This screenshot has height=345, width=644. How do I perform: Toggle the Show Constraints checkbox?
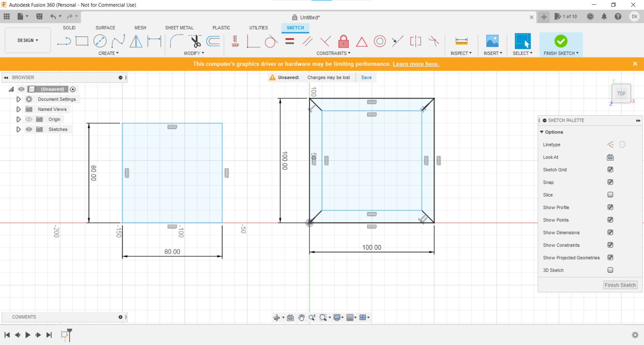[610, 245]
